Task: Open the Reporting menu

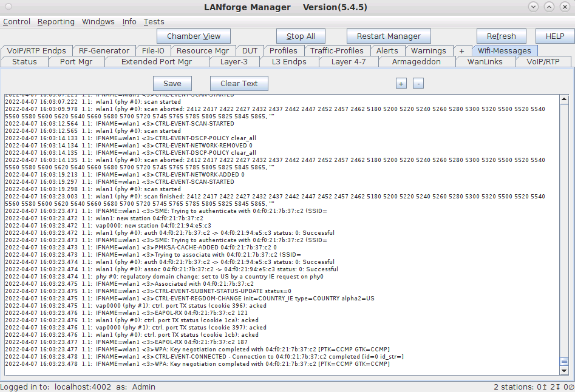Action: (56, 22)
